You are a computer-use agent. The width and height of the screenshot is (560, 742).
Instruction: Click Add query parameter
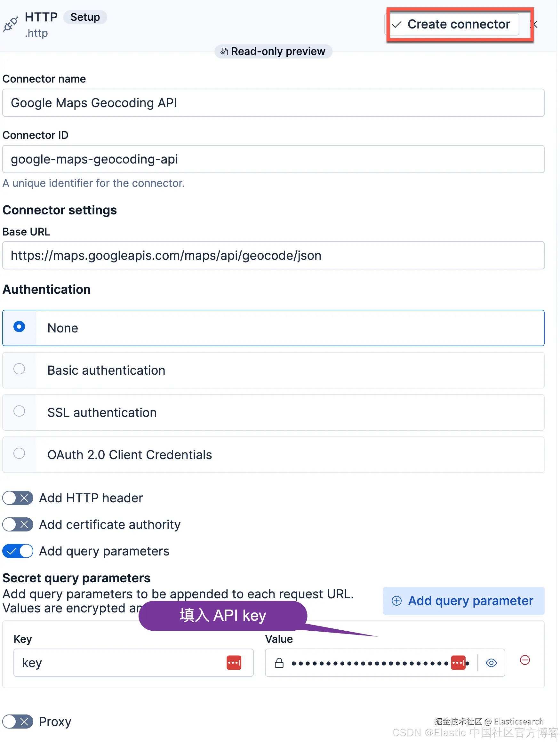[463, 601]
